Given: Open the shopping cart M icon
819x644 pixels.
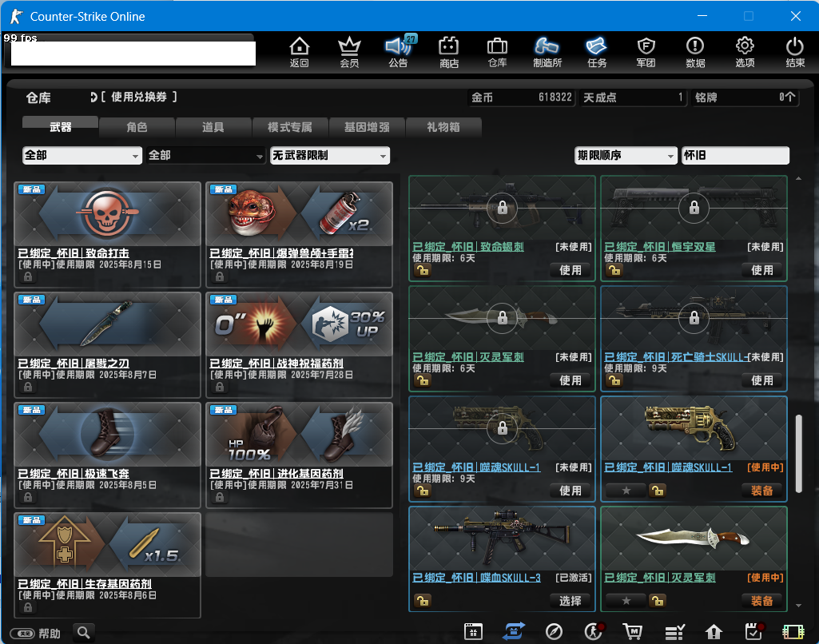Looking at the screenshot, I should (633, 631).
